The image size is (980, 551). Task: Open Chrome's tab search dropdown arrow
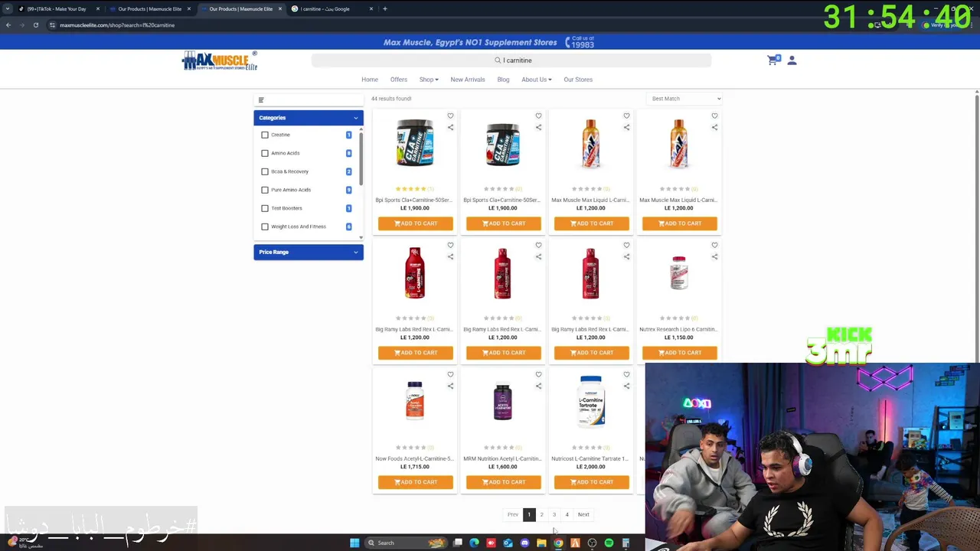pyautogui.click(x=8, y=9)
